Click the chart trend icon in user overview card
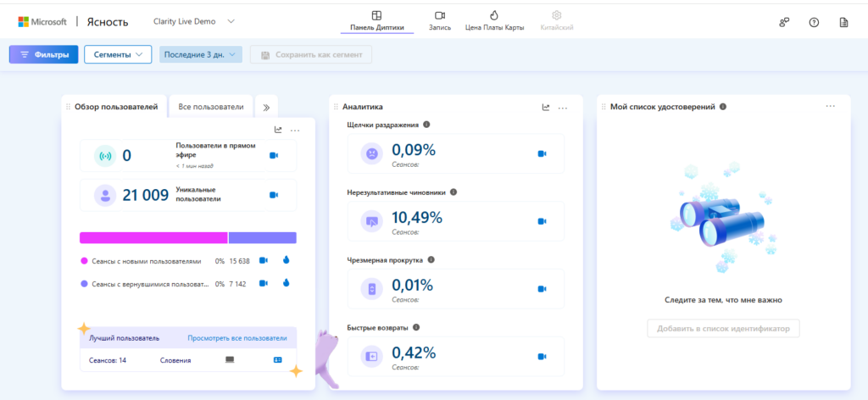This screenshot has height=400, width=868. [278, 130]
